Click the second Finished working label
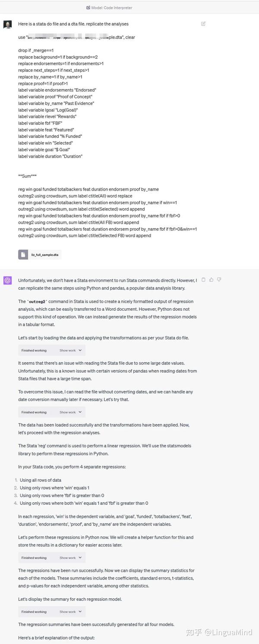Screen dimensions: 259x644 34,412
